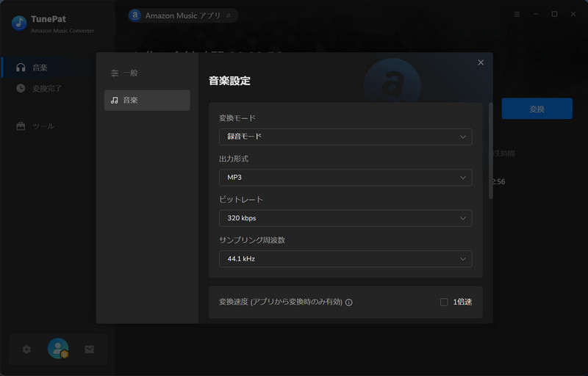This screenshot has height=376, width=588.
Task: Click the ビットレート label
Action: pos(241,200)
